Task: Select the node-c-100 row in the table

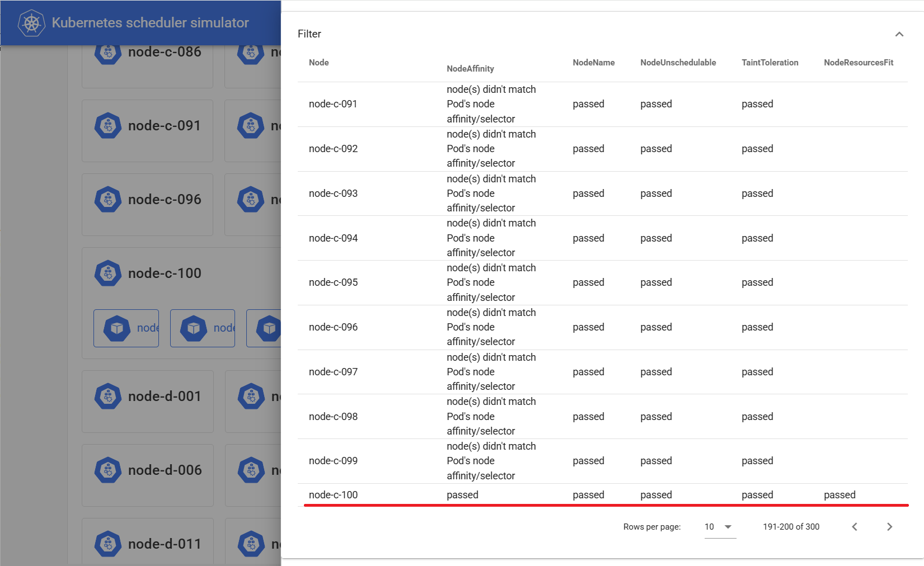Action: click(603, 495)
